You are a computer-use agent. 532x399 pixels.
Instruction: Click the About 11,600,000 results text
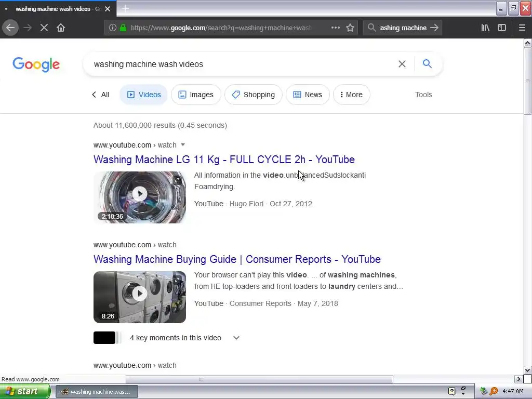point(160,125)
